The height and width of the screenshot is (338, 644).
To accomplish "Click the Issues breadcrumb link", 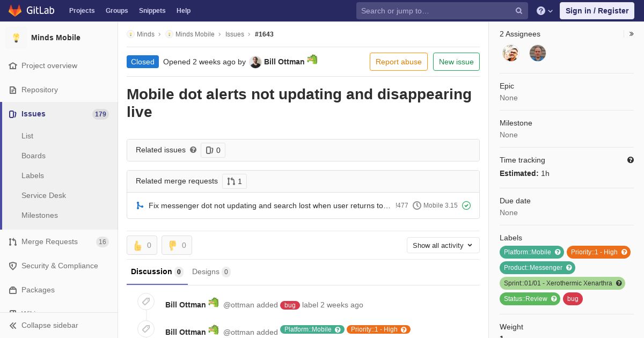I will point(235,34).
